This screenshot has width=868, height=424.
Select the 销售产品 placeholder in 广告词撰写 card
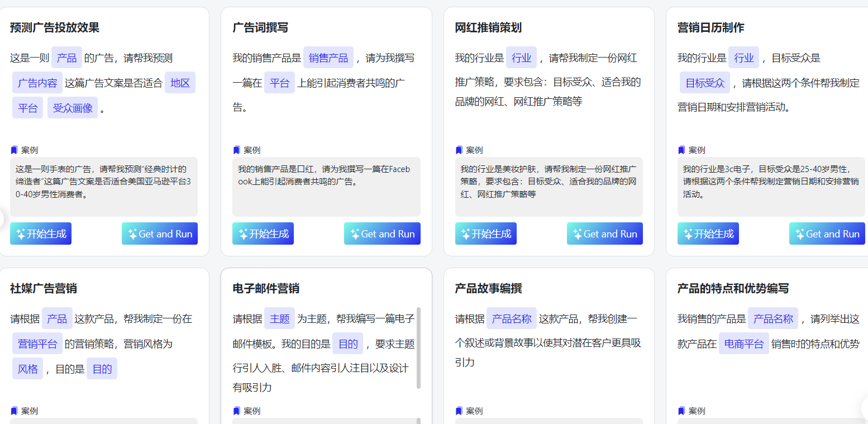pos(328,58)
